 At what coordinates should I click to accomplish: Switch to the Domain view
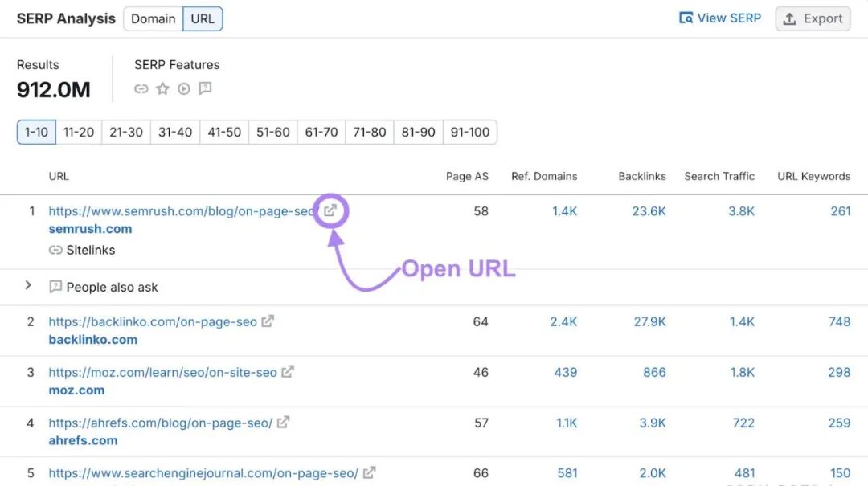tap(154, 18)
